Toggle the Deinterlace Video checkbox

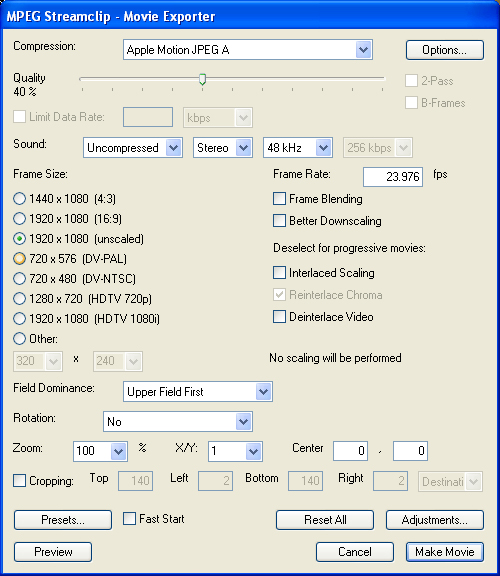280,317
